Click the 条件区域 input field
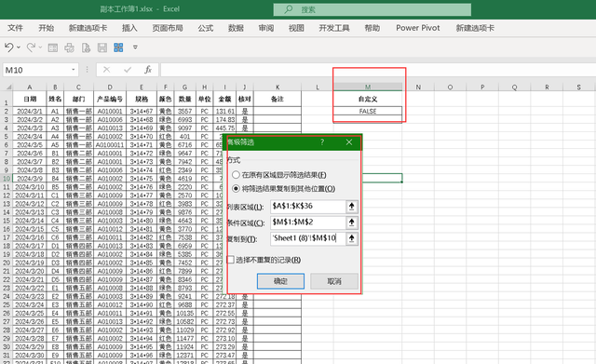Viewport: 596px width, 364px height. [x=308, y=222]
